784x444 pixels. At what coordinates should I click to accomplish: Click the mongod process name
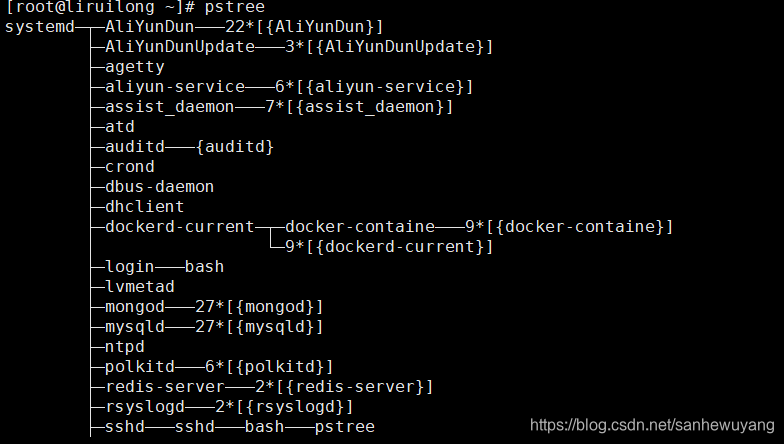coord(134,307)
